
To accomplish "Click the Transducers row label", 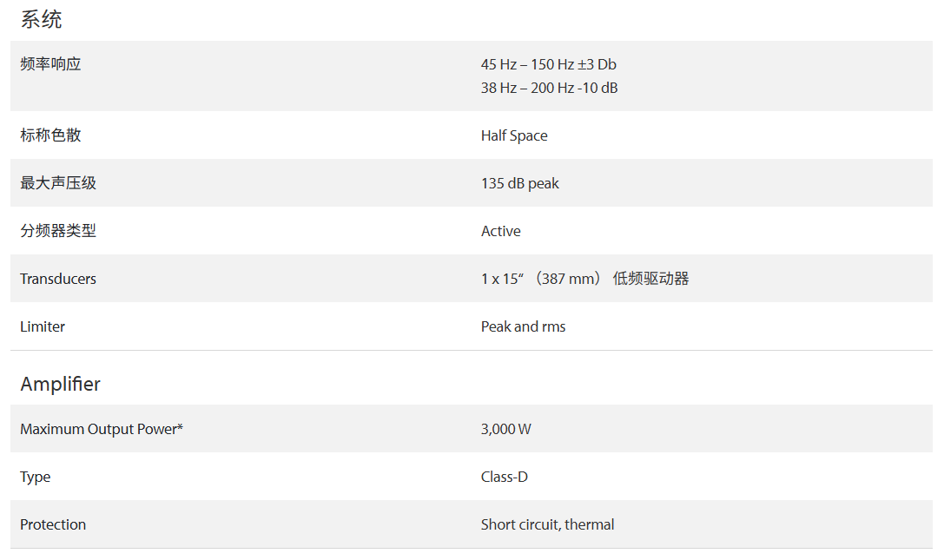I will [x=58, y=279].
